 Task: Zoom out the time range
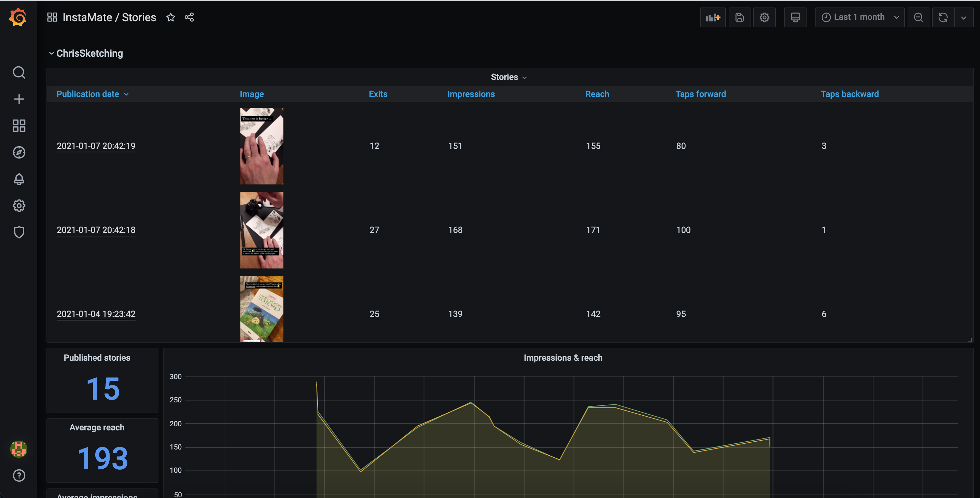pos(919,17)
